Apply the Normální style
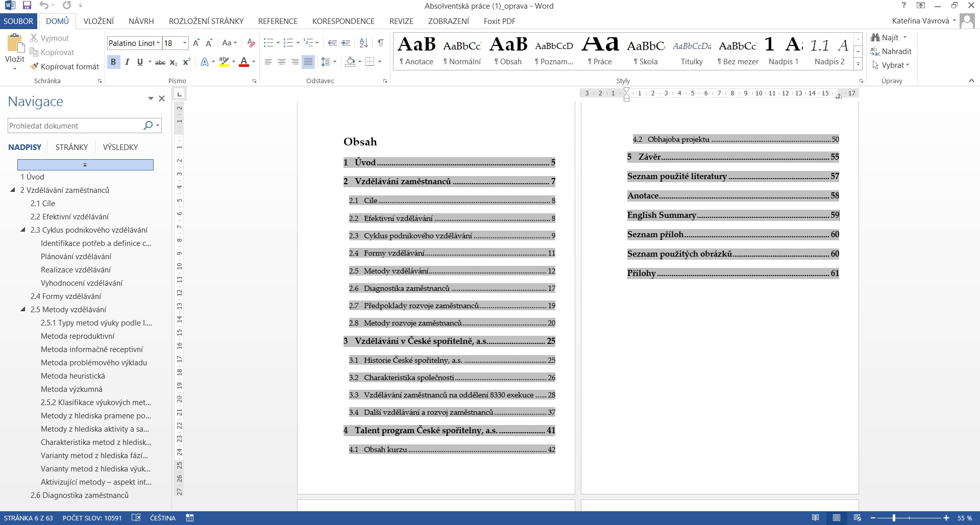 point(462,51)
